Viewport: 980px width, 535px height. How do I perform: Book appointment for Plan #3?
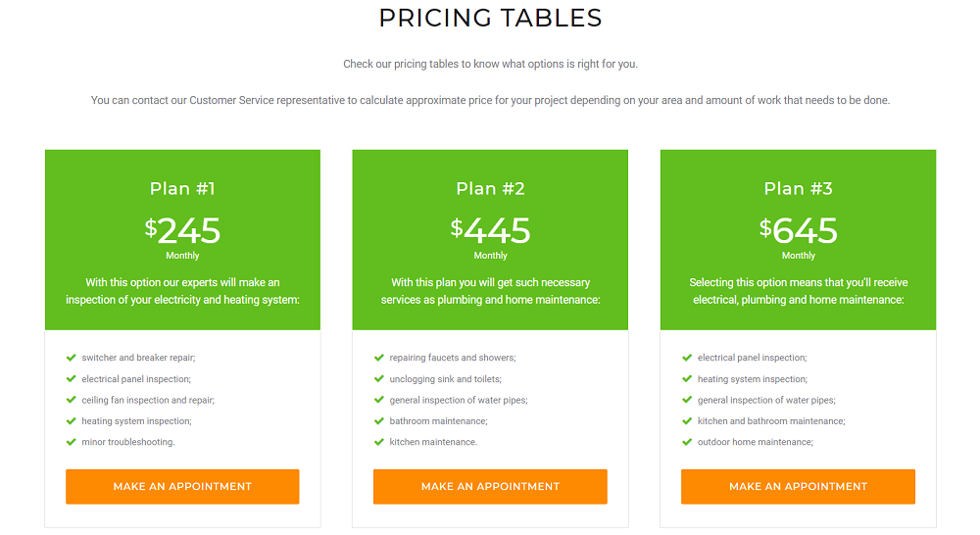(x=798, y=486)
